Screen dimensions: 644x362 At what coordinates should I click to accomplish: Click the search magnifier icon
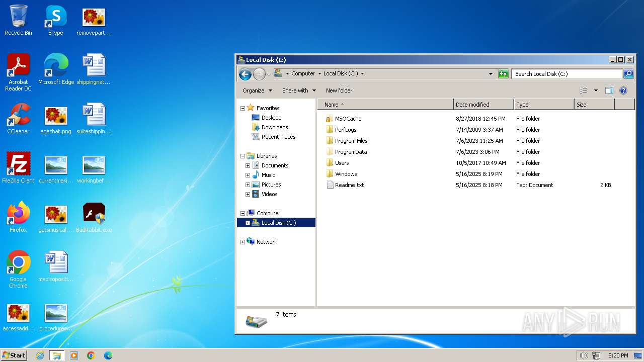coord(628,74)
